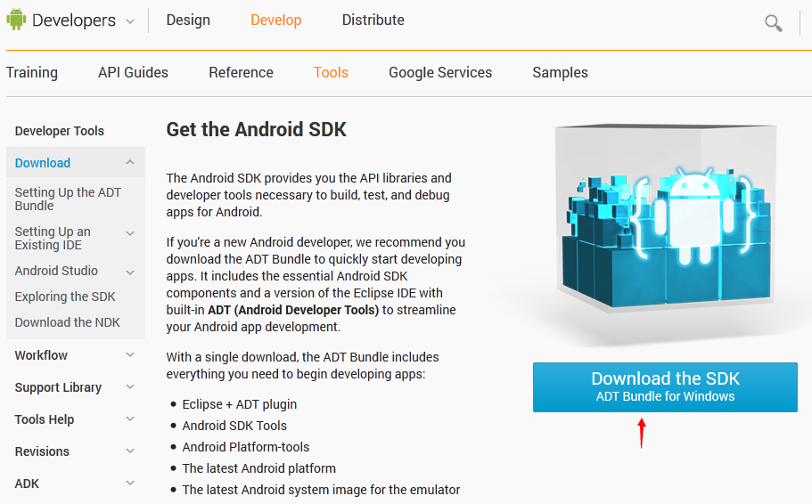Screen dimensions: 812x504
Task: Click the Get the Android SDK heading
Action: pyautogui.click(x=257, y=129)
